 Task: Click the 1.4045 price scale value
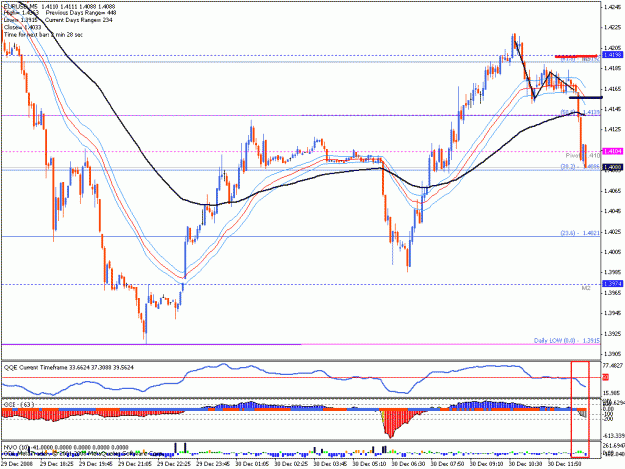612,211
